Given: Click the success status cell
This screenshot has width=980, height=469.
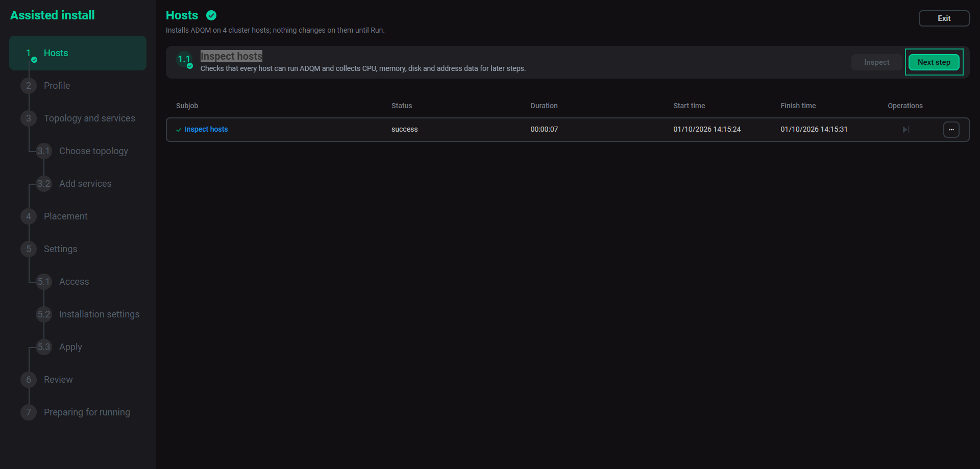Looking at the screenshot, I should tap(404, 130).
